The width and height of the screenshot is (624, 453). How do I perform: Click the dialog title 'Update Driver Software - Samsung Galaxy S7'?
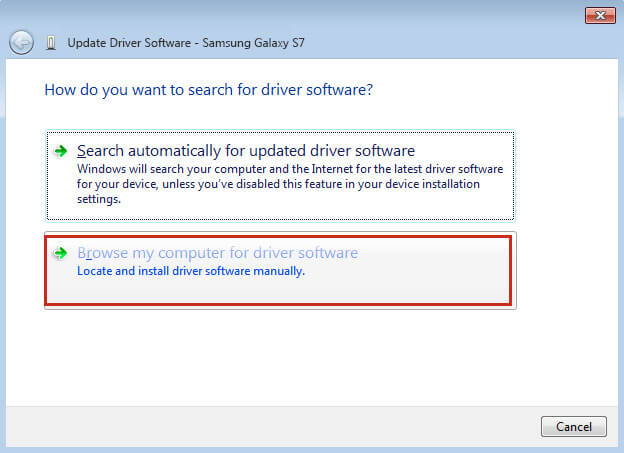coord(186,43)
